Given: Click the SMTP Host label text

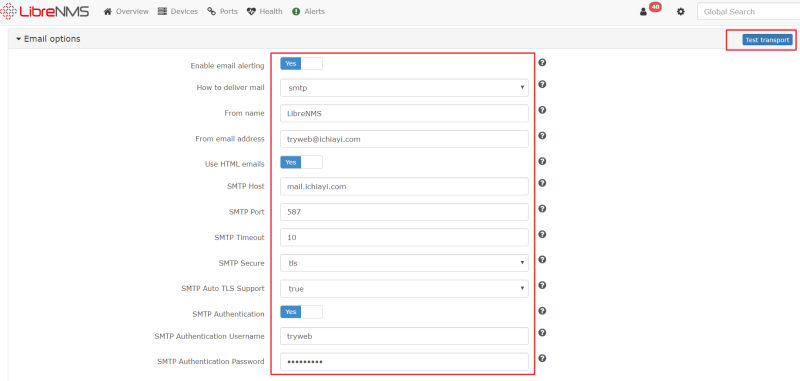Looking at the screenshot, I should pyautogui.click(x=246, y=186).
